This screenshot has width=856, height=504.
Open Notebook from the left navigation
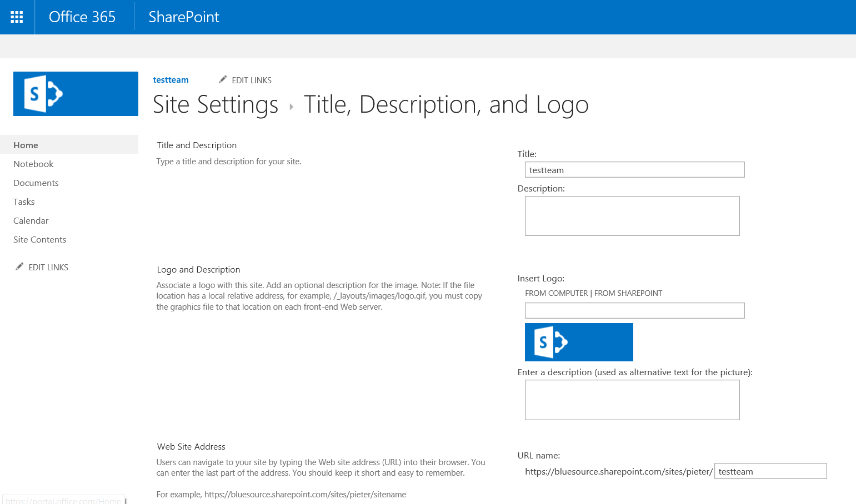pos(33,164)
